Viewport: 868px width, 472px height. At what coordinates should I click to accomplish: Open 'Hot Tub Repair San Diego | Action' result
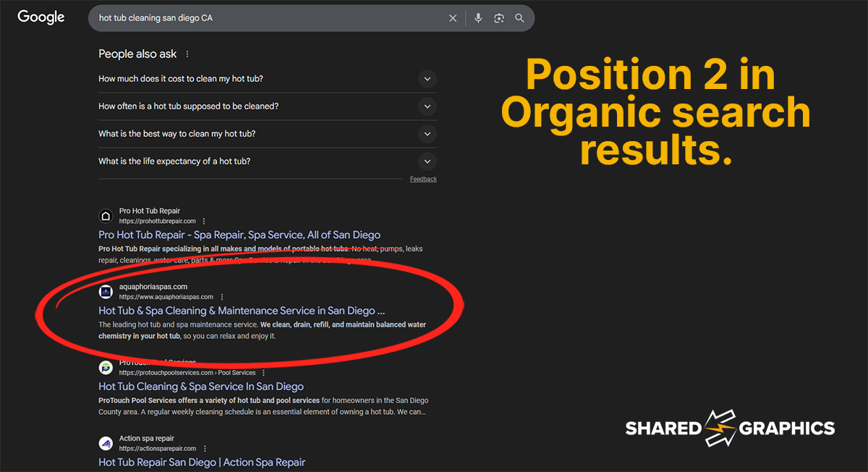[x=202, y=462]
